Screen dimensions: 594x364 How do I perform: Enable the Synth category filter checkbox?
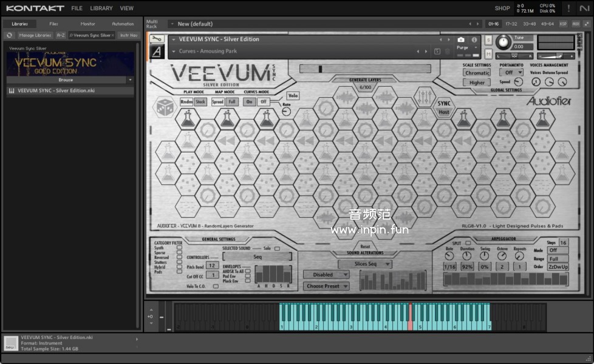tap(179, 248)
